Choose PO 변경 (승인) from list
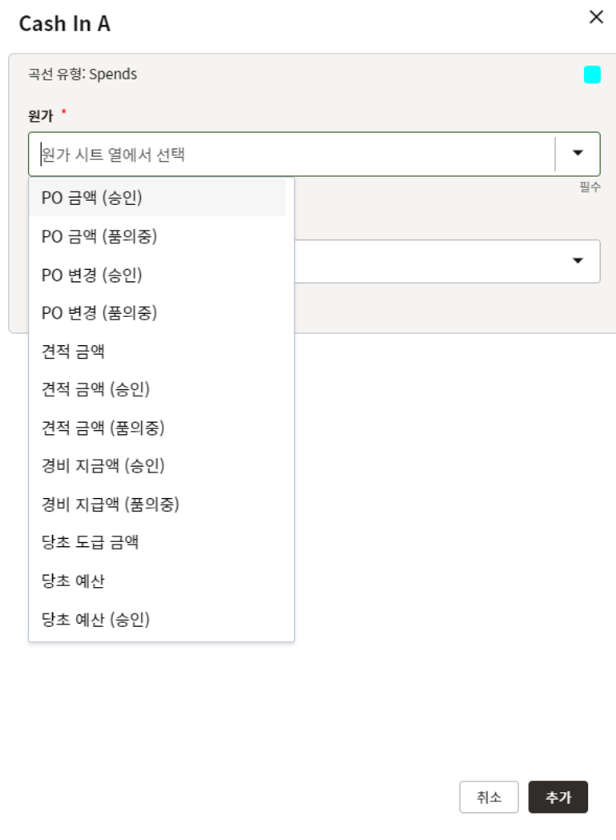Viewport: 616px width, 840px height. [91, 275]
